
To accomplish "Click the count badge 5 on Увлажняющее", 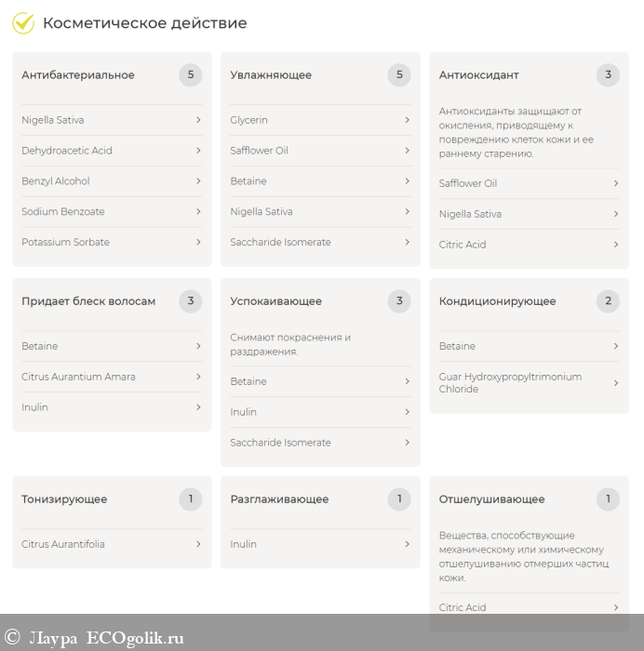I will click(399, 75).
